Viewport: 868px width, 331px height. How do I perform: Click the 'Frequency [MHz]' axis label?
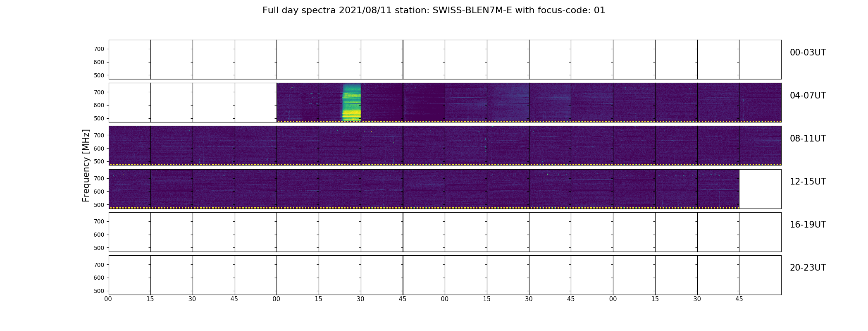[x=86, y=165]
